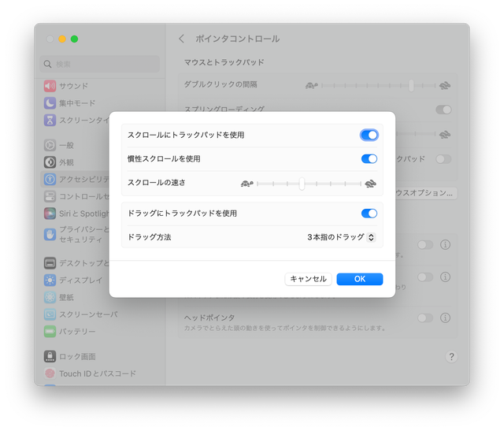This screenshot has width=504, height=431.
Task: Toggle the スプリングローディング switch
Action: (x=443, y=110)
